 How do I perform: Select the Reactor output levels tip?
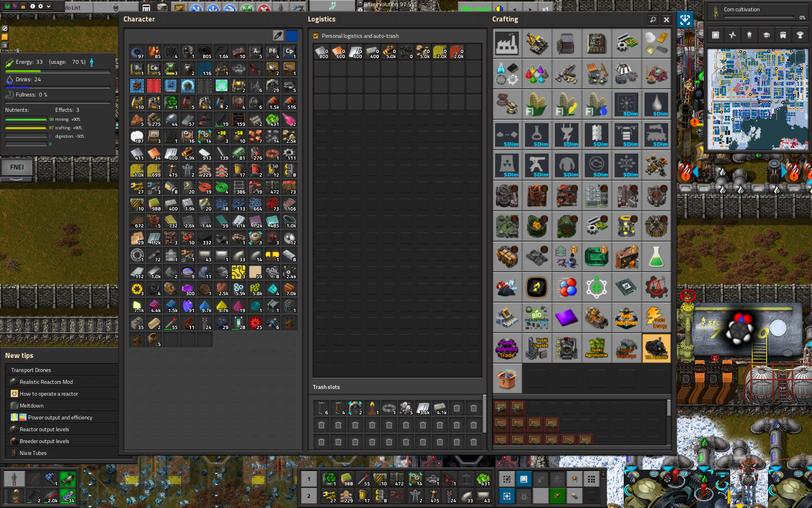click(x=61, y=430)
